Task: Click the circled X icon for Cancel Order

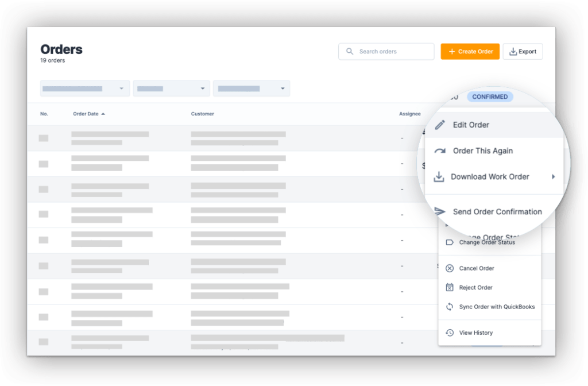Action: click(x=450, y=268)
